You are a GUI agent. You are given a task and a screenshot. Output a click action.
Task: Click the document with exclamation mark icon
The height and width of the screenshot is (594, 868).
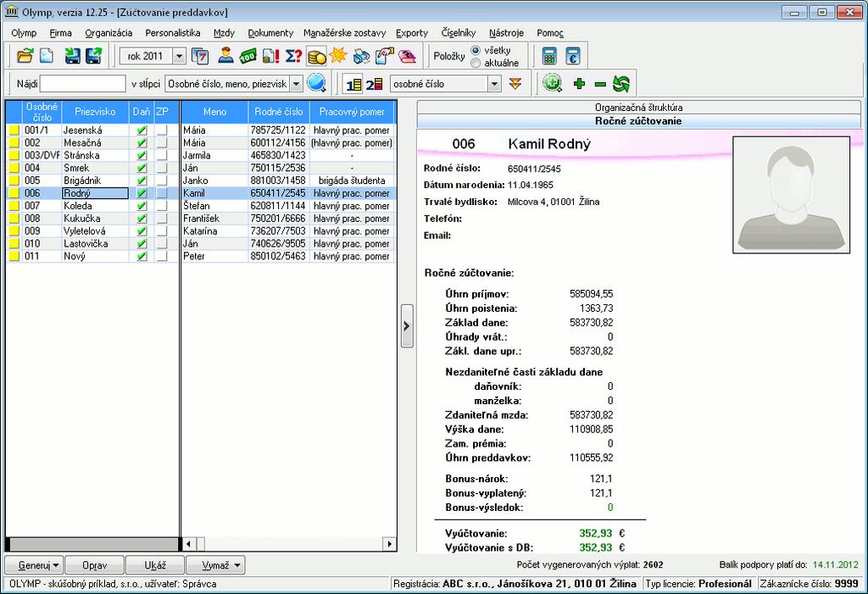pos(270,56)
